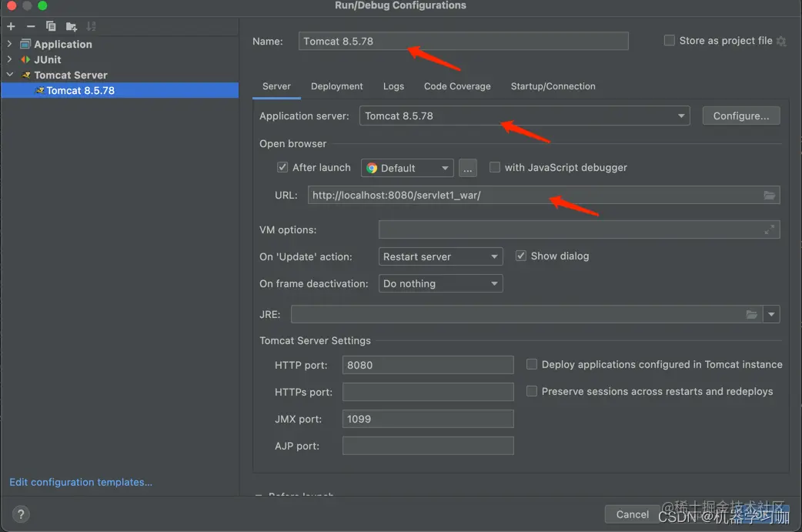Screen dimensions: 802x532
Task: Copy configuration icon in toolbar
Action: click(51, 26)
